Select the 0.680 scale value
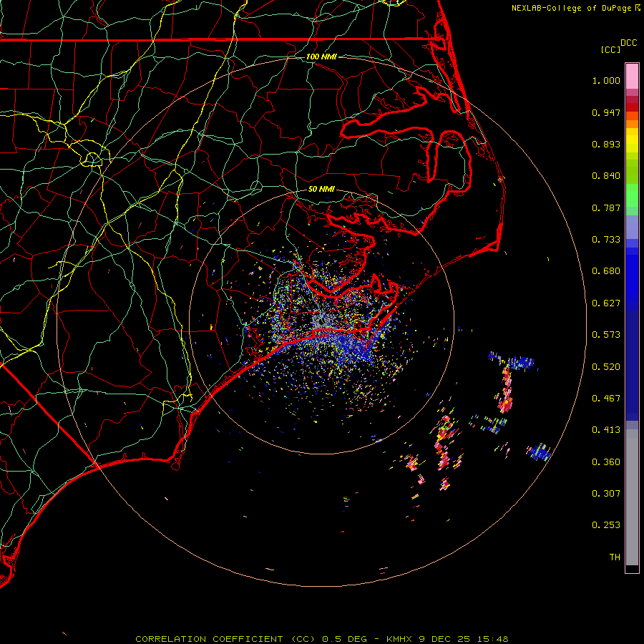The width and height of the screenshot is (644, 644). [606, 271]
